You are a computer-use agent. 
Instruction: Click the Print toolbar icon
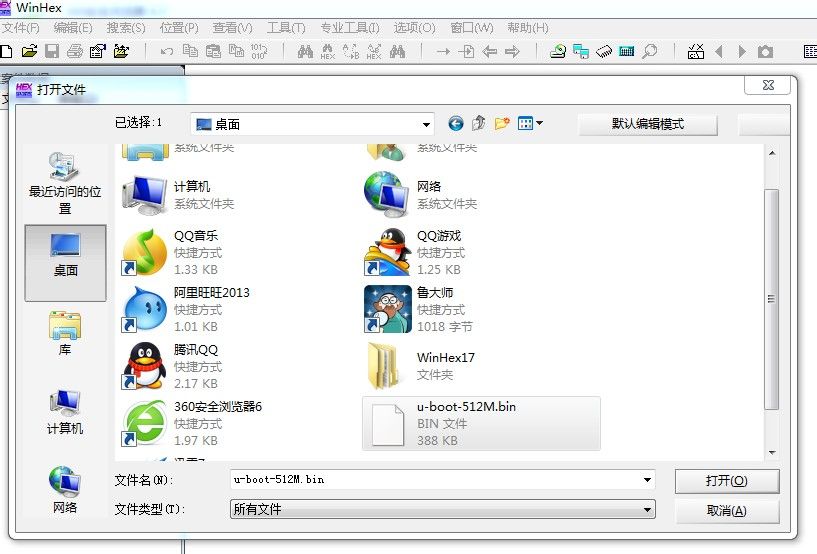(75, 51)
